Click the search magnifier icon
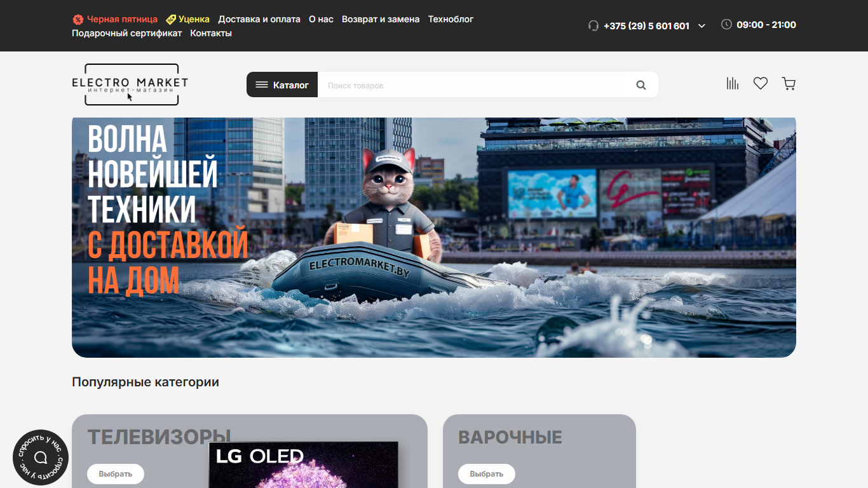 tap(641, 85)
